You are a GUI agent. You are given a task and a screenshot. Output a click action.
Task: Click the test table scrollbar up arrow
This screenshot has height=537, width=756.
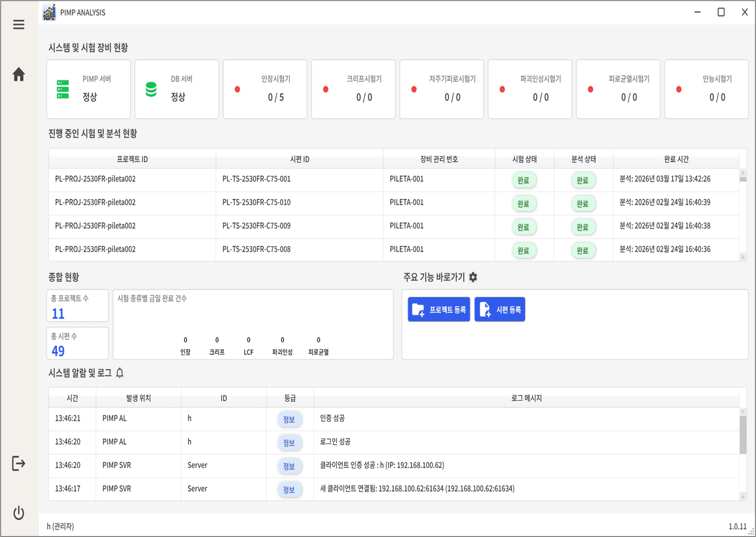click(x=743, y=173)
